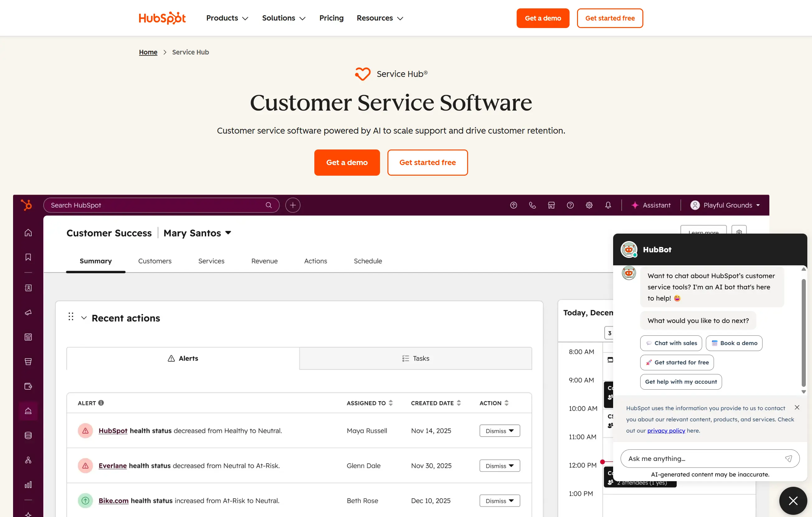Switch to the Tasks tab
Screen dimensions: 812x517
click(415, 358)
